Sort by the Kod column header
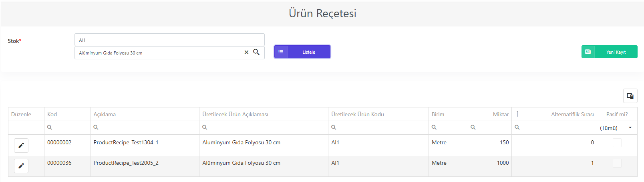The height and width of the screenshot is (182, 644). [52, 114]
